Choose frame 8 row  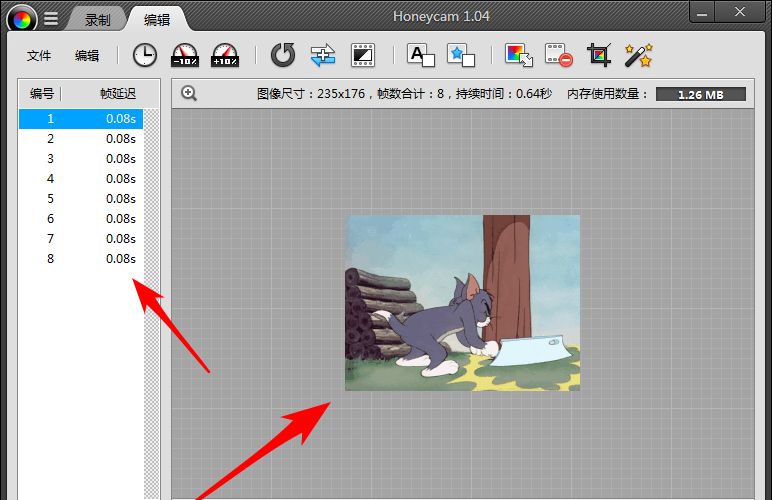point(81,259)
